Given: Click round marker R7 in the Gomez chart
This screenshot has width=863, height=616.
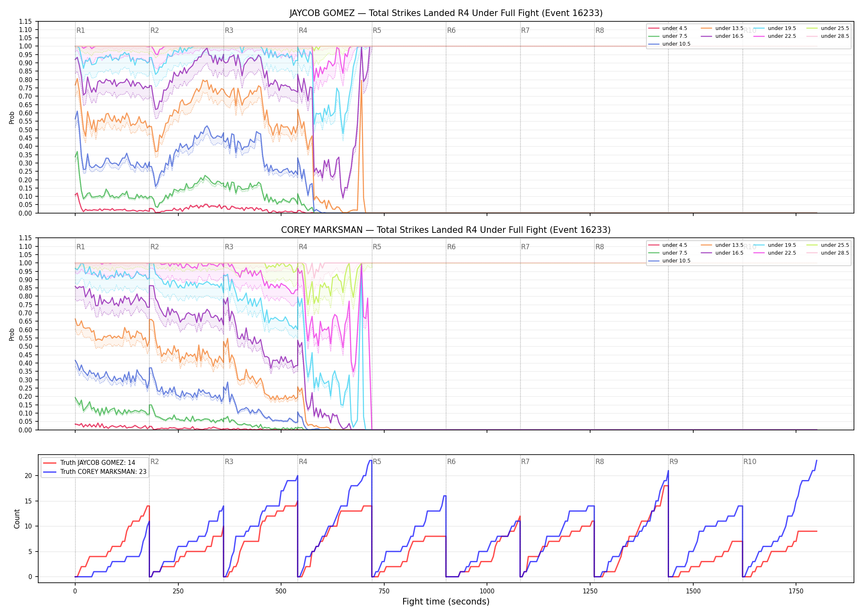Looking at the screenshot, I should (x=525, y=30).
